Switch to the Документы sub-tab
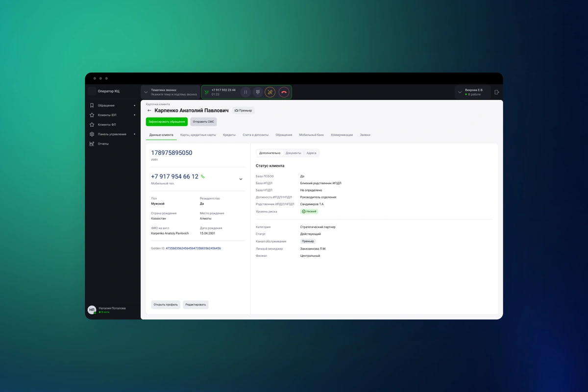588x392 pixels. [293, 153]
